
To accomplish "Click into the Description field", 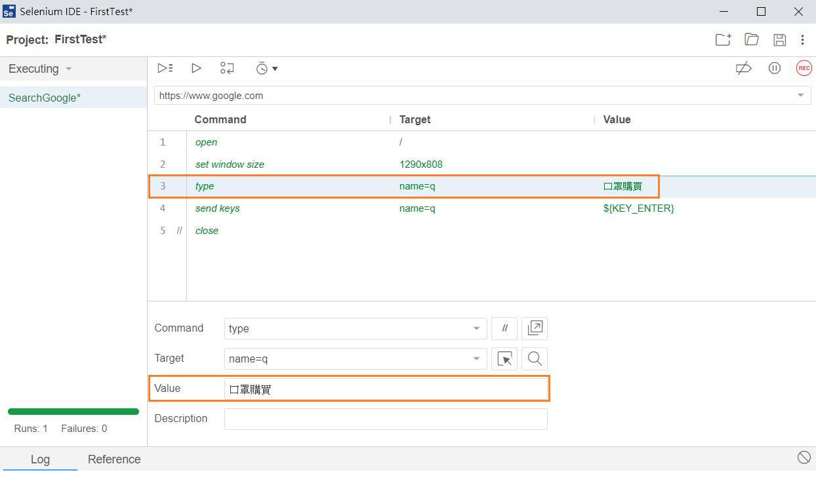I will point(386,419).
